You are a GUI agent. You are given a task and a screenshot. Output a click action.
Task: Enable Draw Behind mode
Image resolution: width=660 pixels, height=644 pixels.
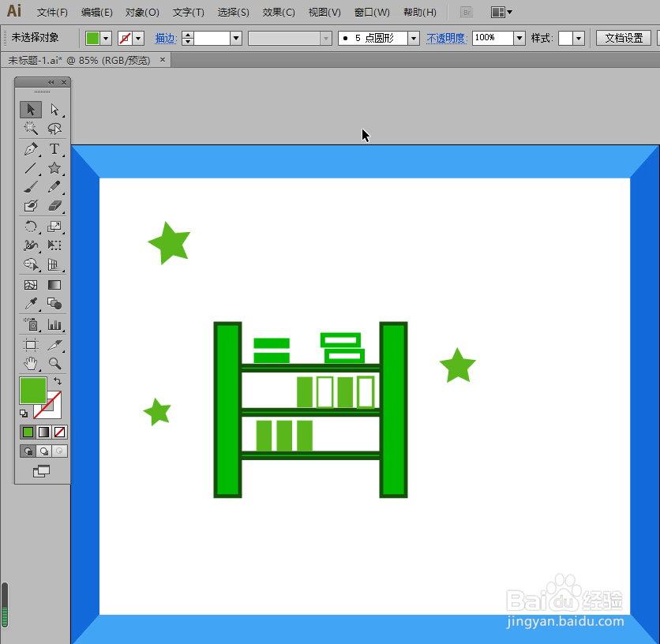click(x=43, y=451)
